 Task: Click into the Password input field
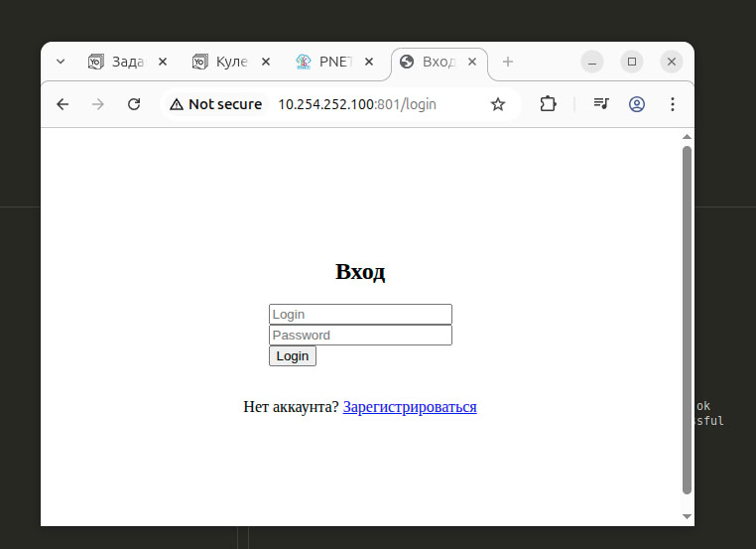click(360, 336)
